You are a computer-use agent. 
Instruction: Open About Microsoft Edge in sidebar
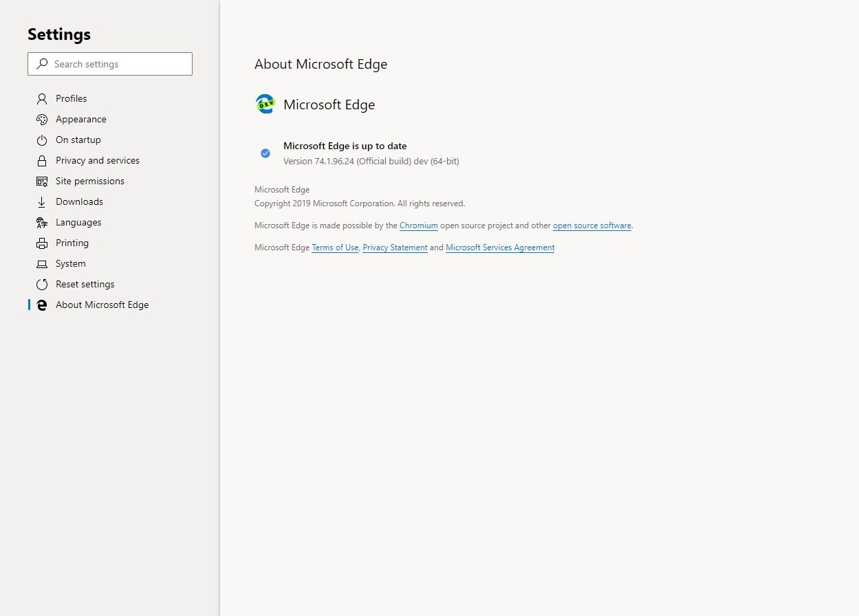[x=102, y=305]
